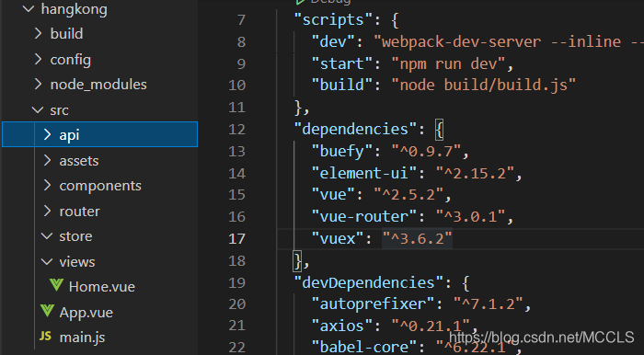Collapse the src folder chevron
644x355 pixels.
pyautogui.click(x=38, y=110)
